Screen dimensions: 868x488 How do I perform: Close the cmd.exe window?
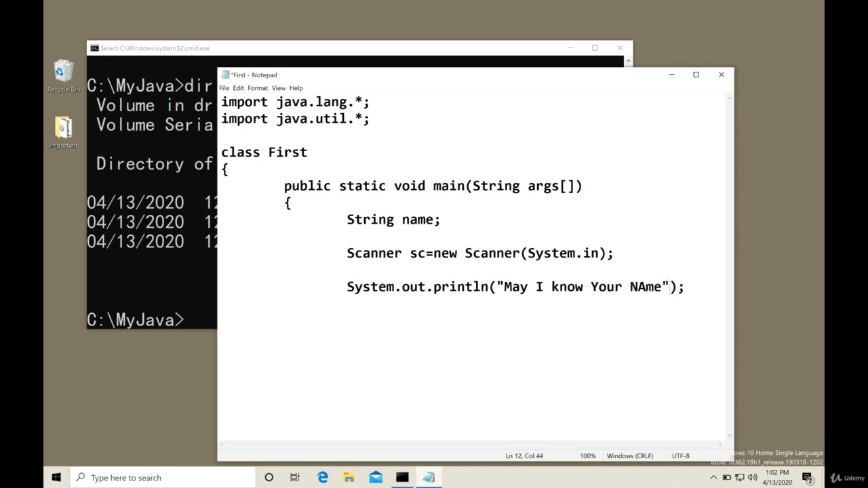(x=620, y=48)
